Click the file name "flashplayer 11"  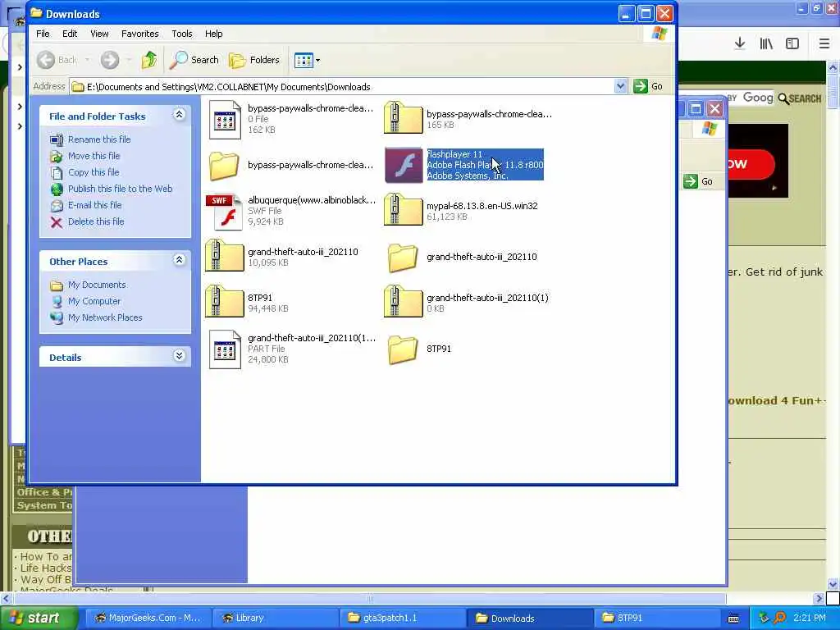pyautogui.click(x=454, y=154)
